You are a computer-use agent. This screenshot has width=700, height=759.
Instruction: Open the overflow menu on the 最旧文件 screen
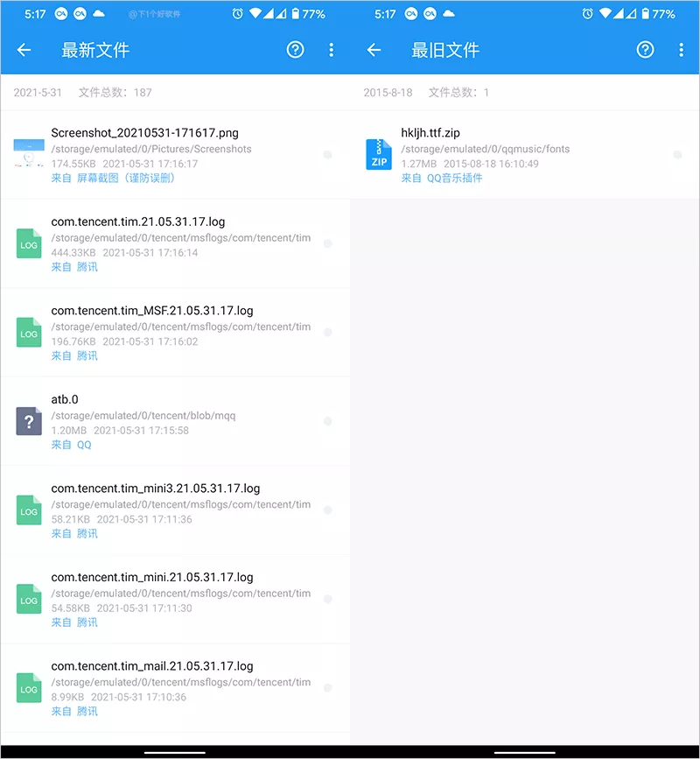pyautogui.click(x=682, y=50)
